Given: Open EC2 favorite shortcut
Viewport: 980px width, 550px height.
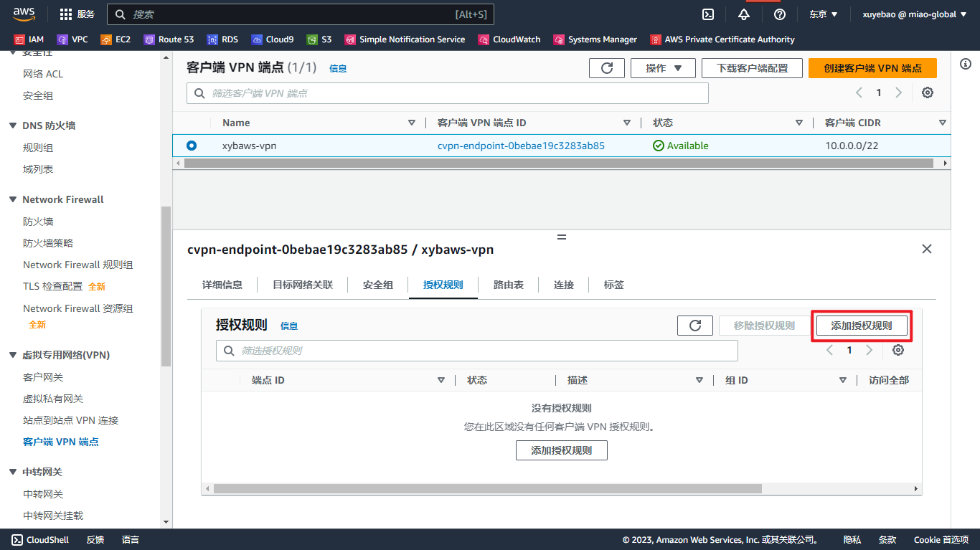Looking at the screenshot, I should [116, 39].
